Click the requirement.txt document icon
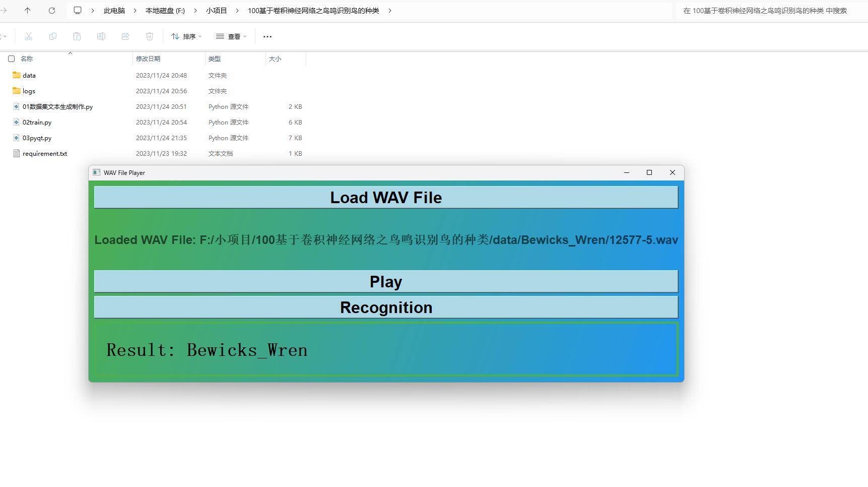868x487 pixels. 17,153
